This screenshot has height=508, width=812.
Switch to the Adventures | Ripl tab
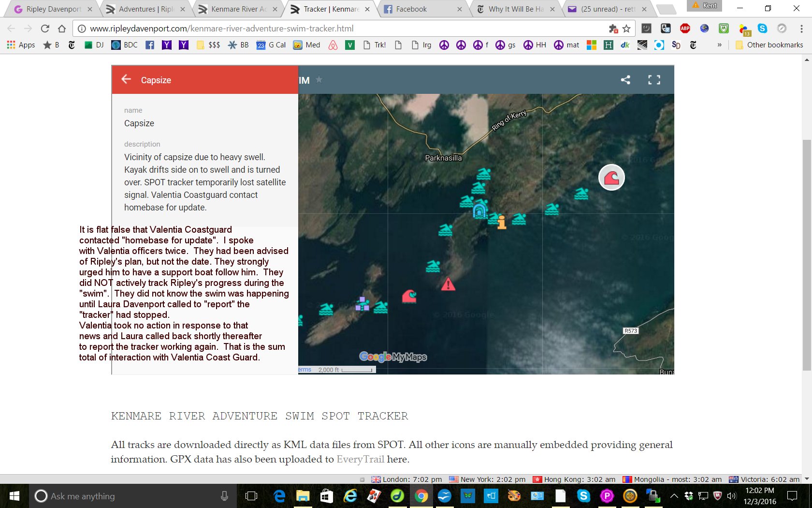[146, 9]
